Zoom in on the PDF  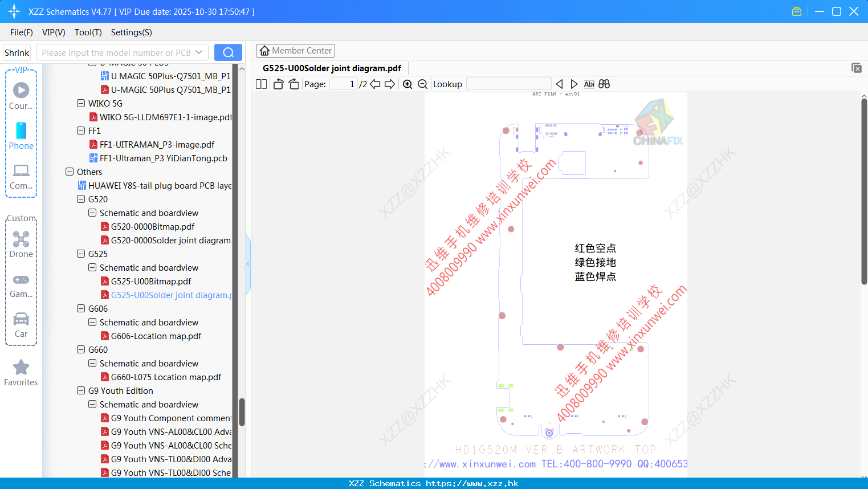[x=407, y=84]
